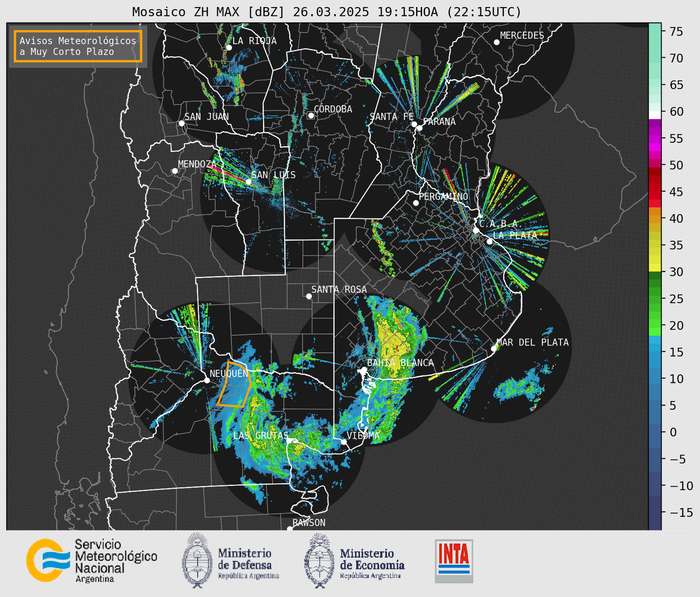Click the Servicio Meteorológico Nacional Argentina text
This screenshot has height=597, width=700.
pyautogui.click(x=116, y=561)
